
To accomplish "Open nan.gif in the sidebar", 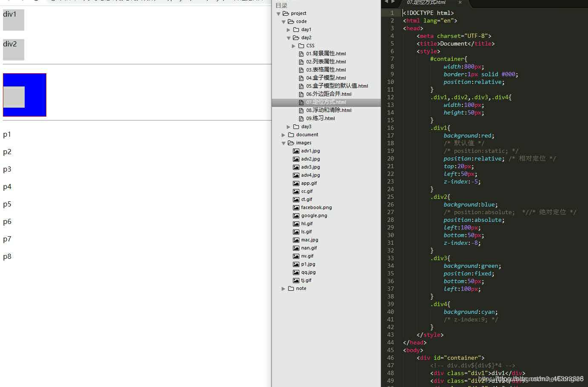I will click(x=309, y=248).
